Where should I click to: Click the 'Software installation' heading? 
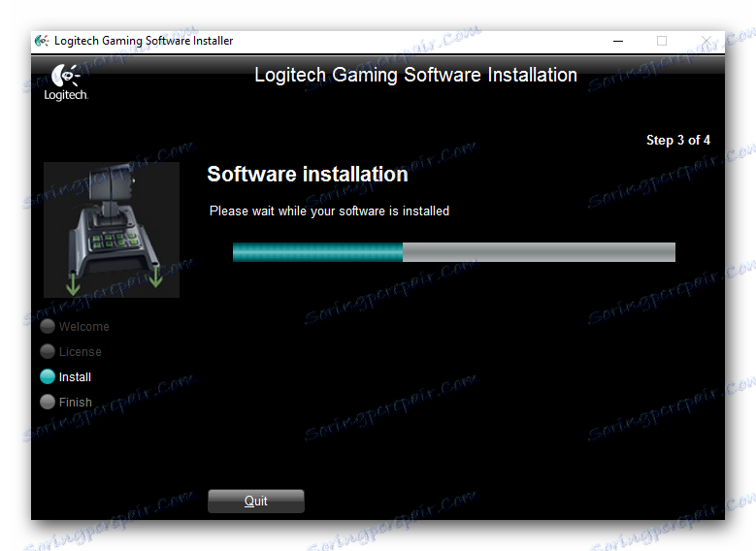(308, 174)
